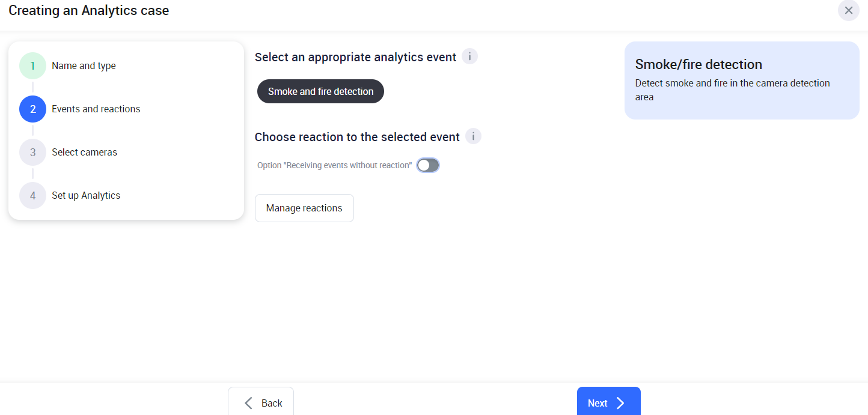Click the step 2 circle icon
Screen dimensions: 868x415
coord(32,109)
